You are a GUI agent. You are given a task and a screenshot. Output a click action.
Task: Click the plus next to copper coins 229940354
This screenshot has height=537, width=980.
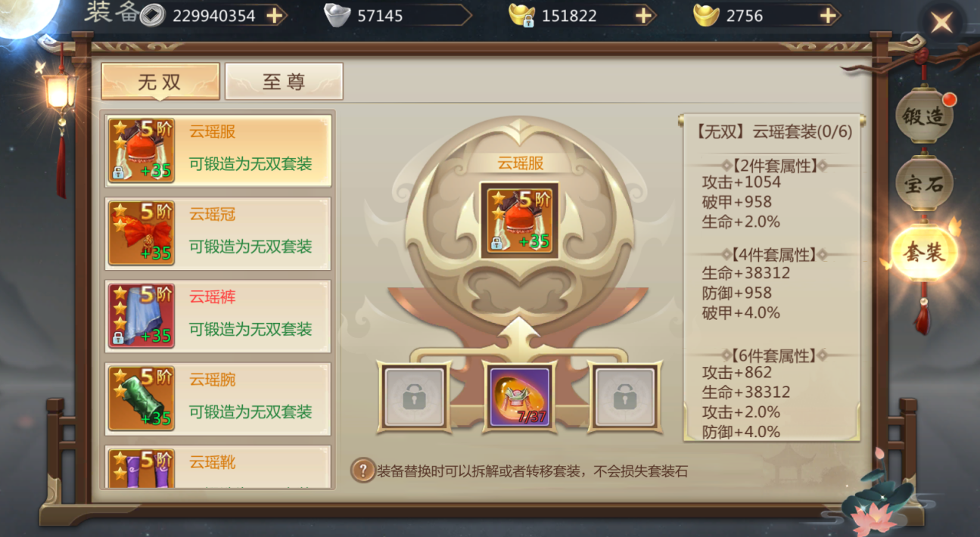274,16
